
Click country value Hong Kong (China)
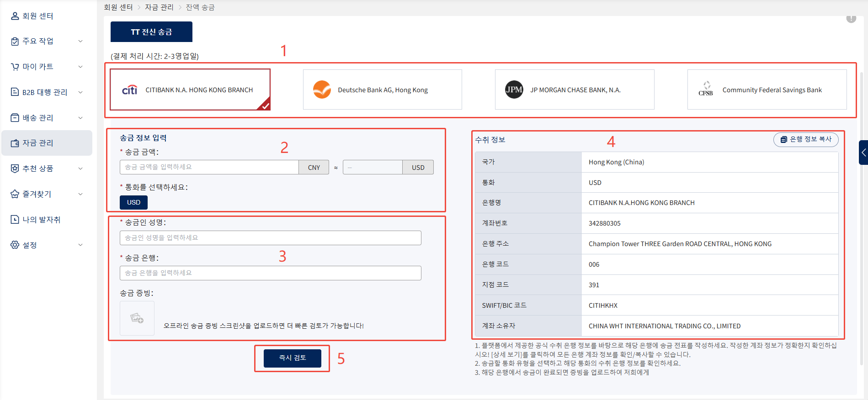(x=616, y=162)
